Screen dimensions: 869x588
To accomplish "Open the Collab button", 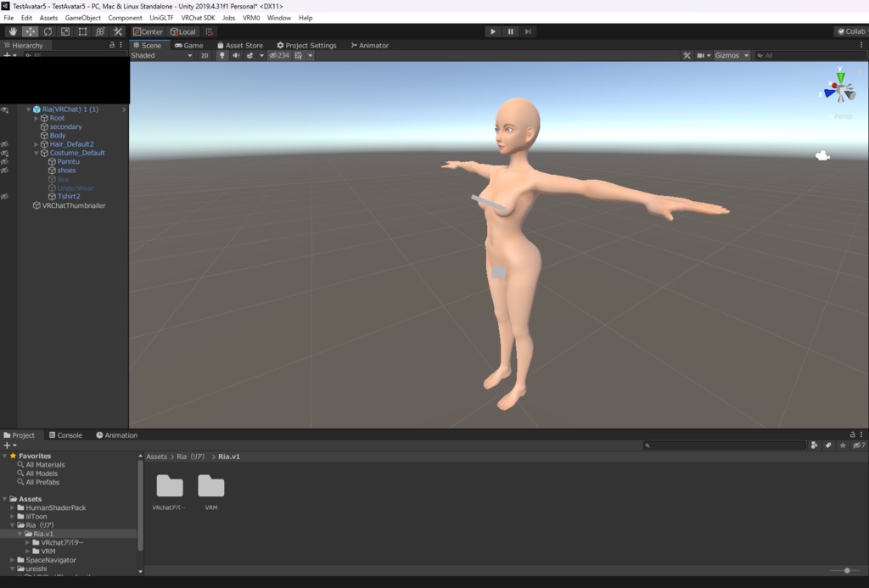I will click(x=852, y=31).
